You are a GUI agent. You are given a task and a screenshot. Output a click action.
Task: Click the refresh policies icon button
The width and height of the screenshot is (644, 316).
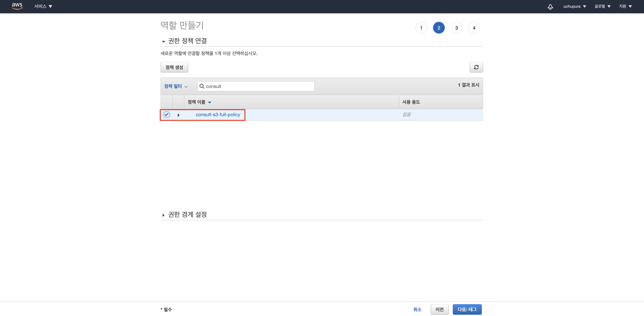(476, 67)
